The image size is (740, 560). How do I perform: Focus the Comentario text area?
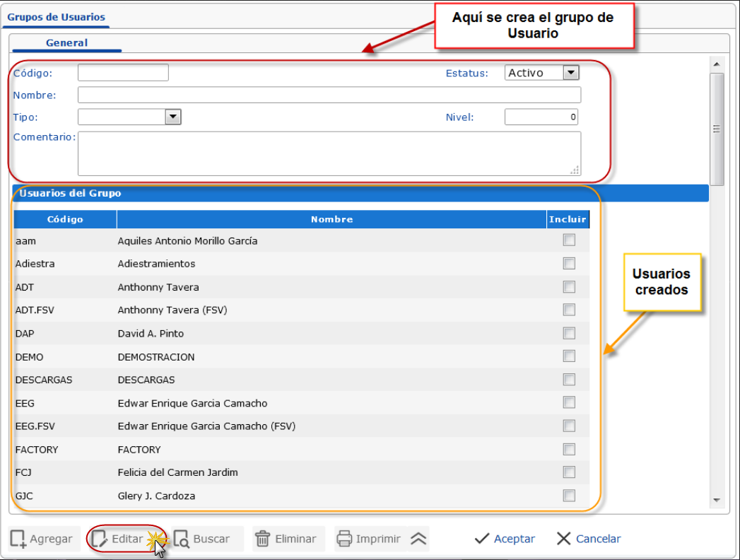coord(329,153)
